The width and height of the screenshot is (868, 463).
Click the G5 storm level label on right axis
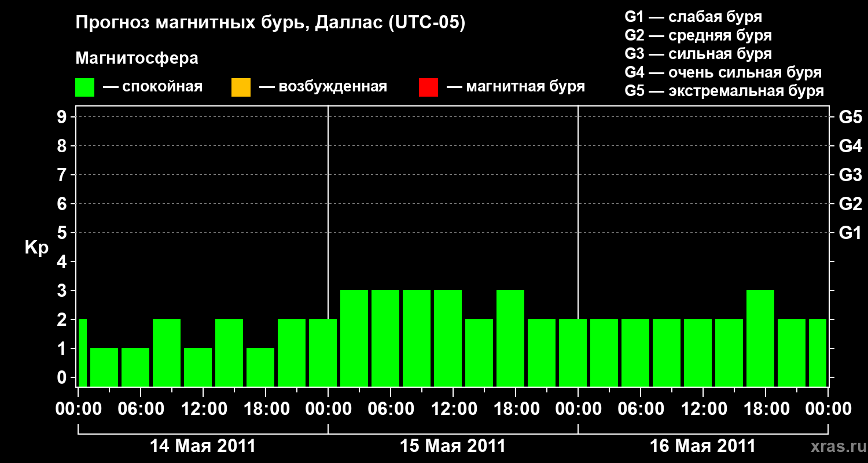[850, 117]
